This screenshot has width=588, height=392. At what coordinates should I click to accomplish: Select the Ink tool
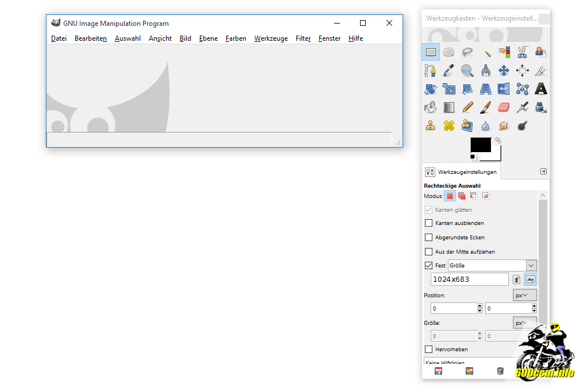tap(541, 107)
